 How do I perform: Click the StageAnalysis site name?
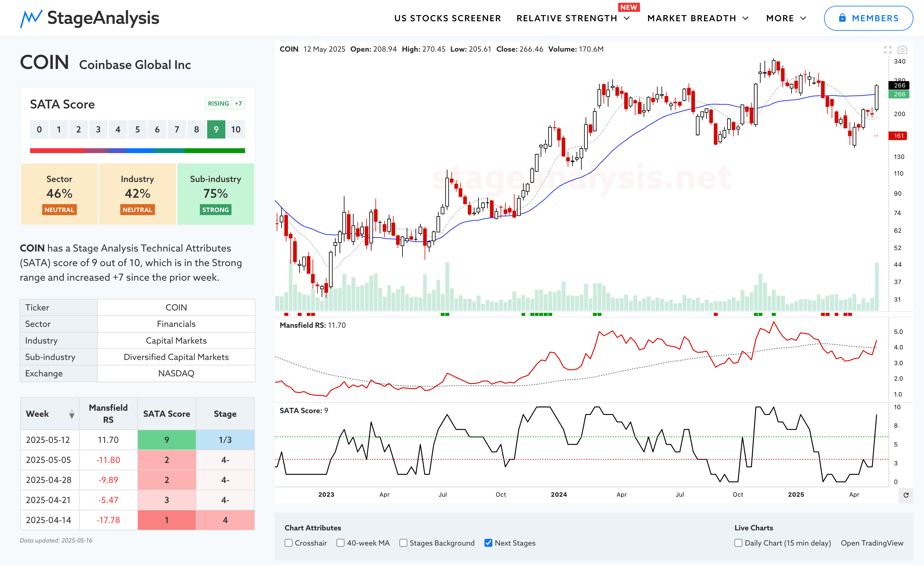pyautogui.click(x=103, y=18)
